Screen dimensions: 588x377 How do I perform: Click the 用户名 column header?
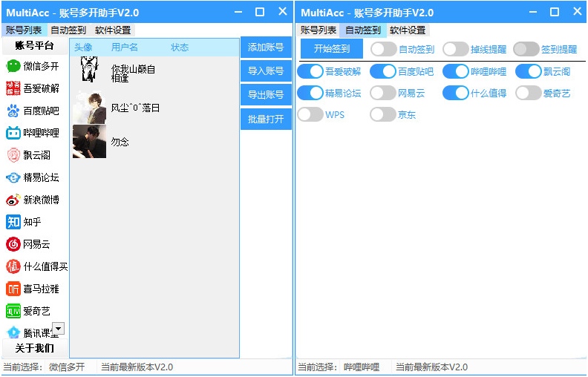pos(125,47)
